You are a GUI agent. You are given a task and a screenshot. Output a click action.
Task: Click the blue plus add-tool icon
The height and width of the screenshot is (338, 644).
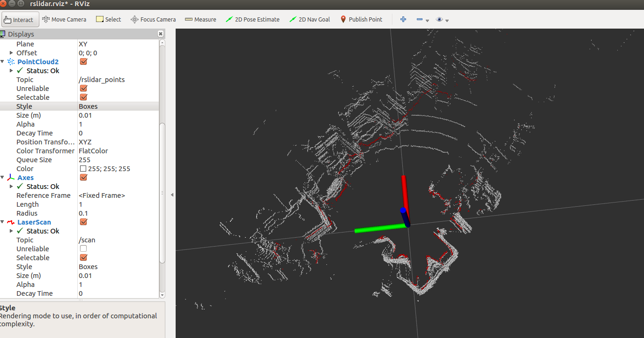(403, 19)
